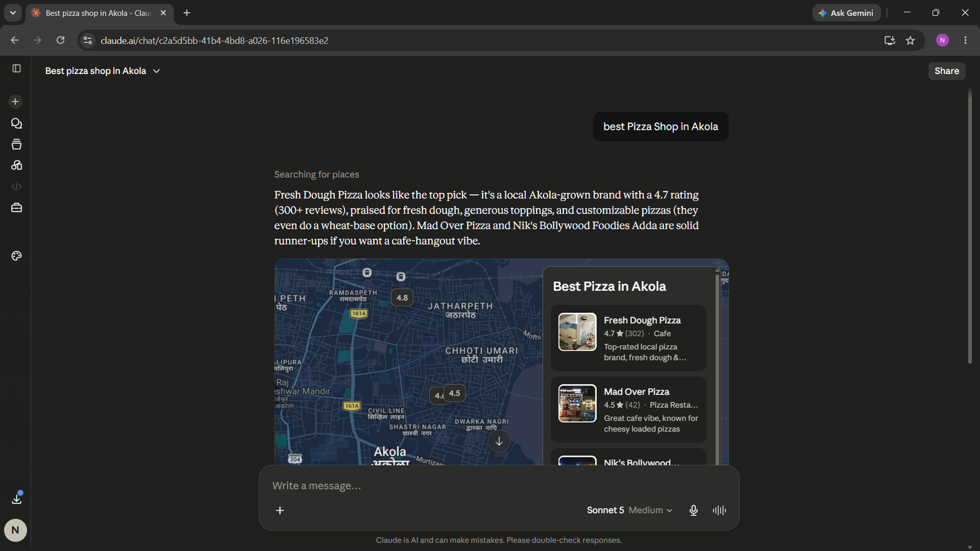Close the Best pizza shop in Akola tab
980x551 pixels.
[164, 13]
